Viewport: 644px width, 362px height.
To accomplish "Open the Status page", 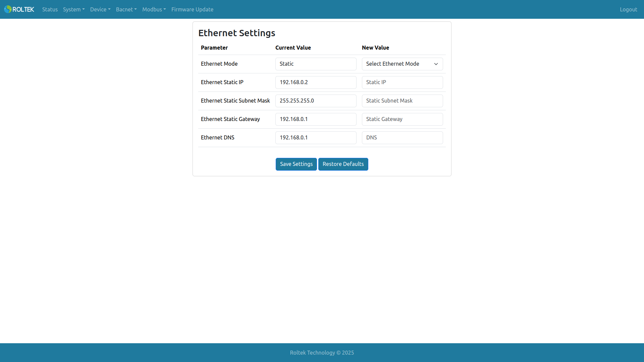I will tap(50, 9).
